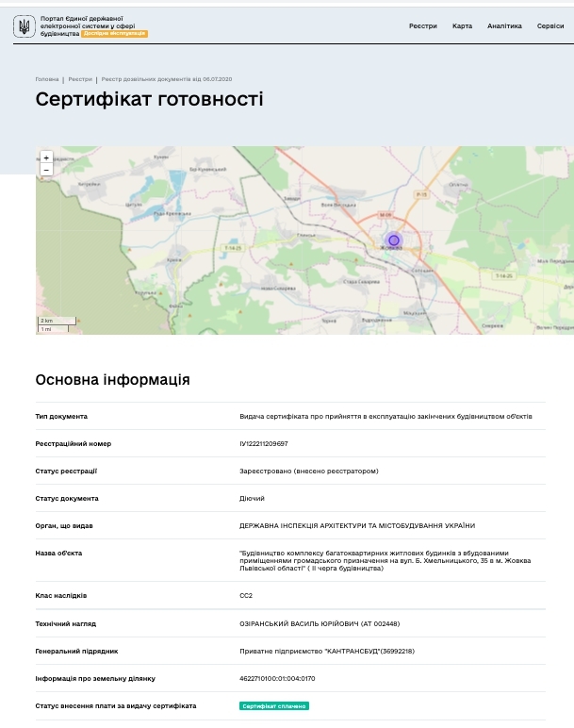Viewport: 574px width, 728px height.
Task: Click the Тип документа row label
Action: (x=61, y=417)
